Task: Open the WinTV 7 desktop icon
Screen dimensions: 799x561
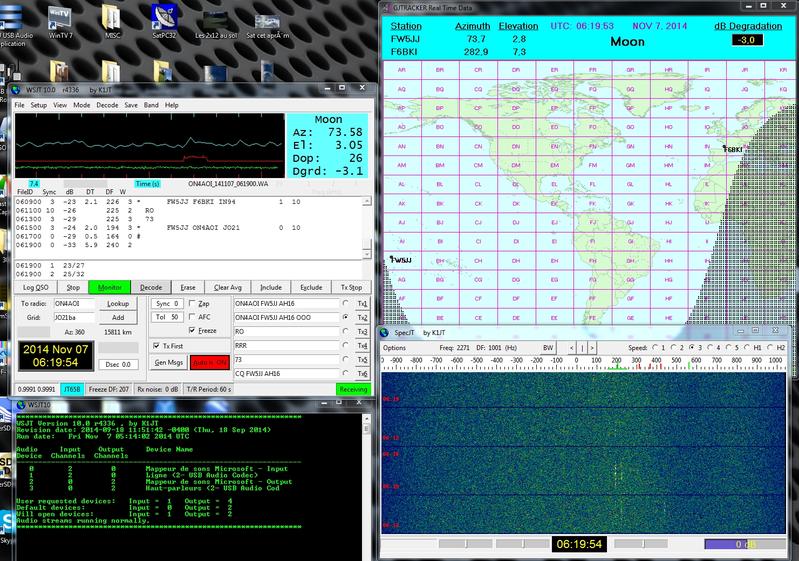Action: [60, 22]
